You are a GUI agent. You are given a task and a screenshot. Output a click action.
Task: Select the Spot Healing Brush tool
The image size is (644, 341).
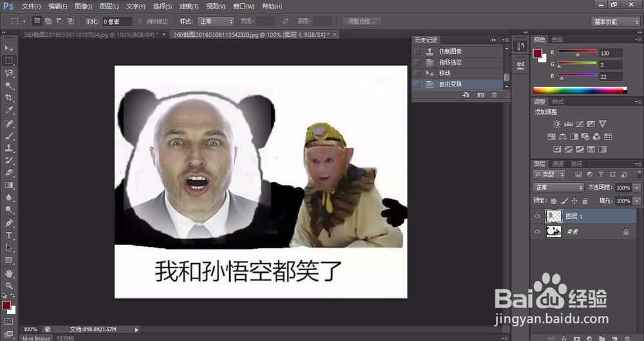tap(8, 123)
